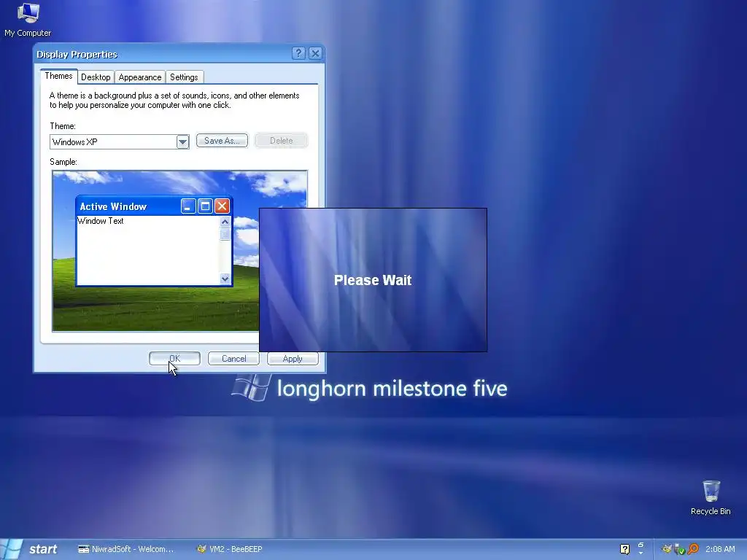Viewport: 747px width, 560px height.
Task: Switch to the Desktop tab
Action: point(96,77)
